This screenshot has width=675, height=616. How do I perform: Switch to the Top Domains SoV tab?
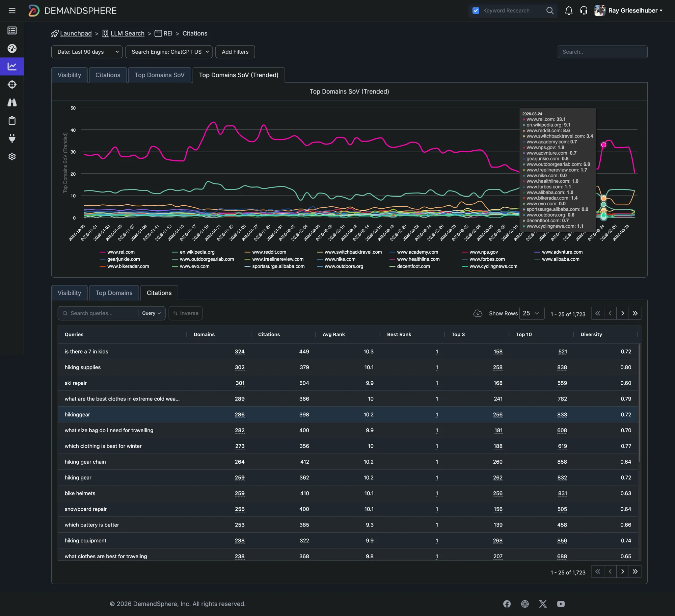click(x=159, y=75)
